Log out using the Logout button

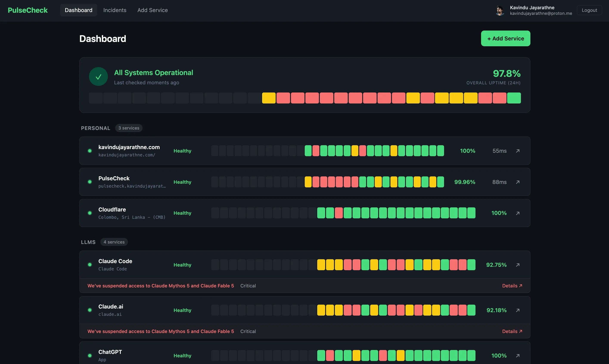[x=589, y=10]
